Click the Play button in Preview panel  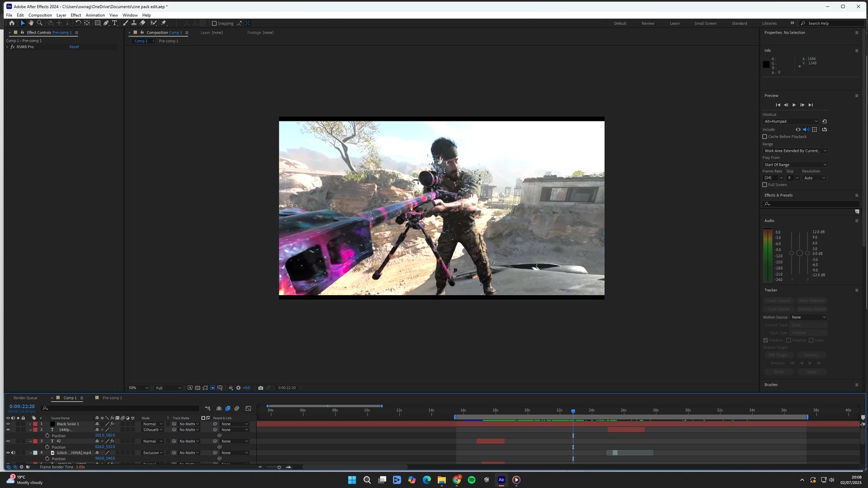(794, 105)
